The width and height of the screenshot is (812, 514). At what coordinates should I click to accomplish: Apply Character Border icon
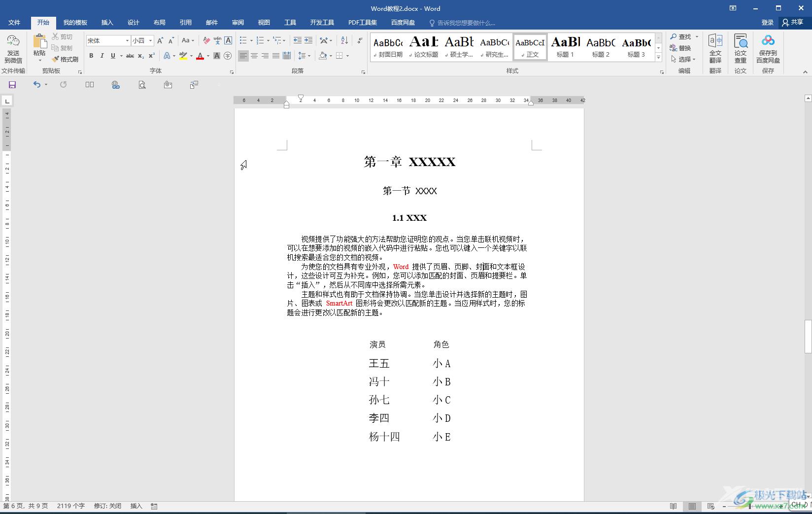tap(228, 40)
